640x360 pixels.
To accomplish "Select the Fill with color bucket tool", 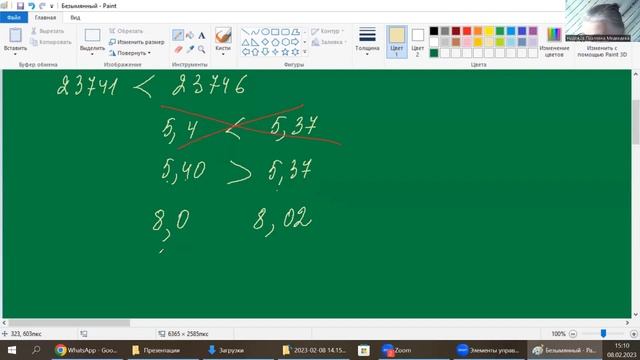I will (190, 36).
